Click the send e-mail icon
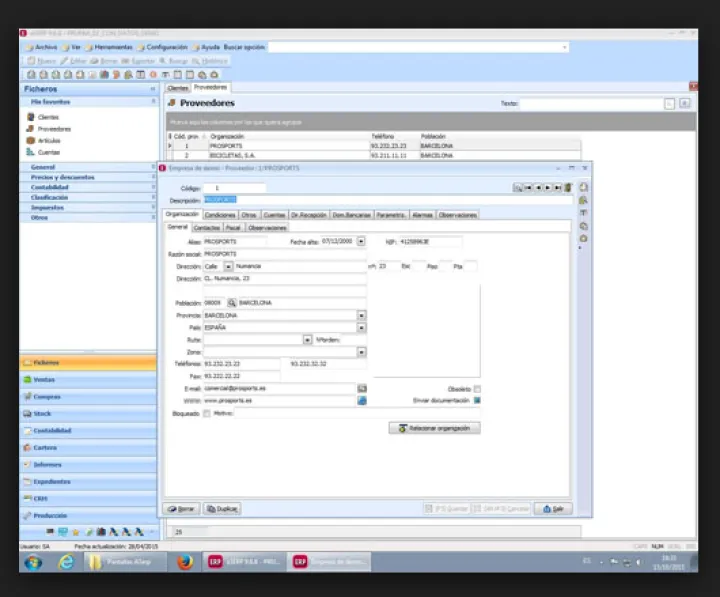The height and width of the screenshot is (597, 720). point(362,389)
